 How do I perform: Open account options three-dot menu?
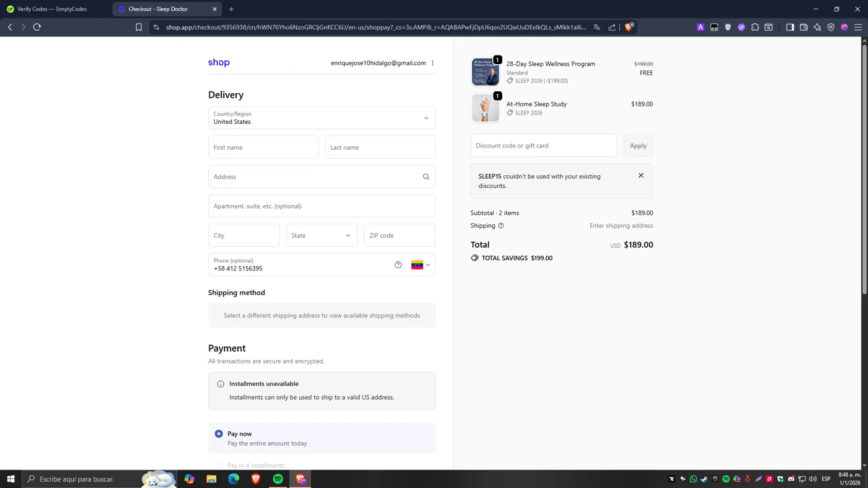click(432, 63)
